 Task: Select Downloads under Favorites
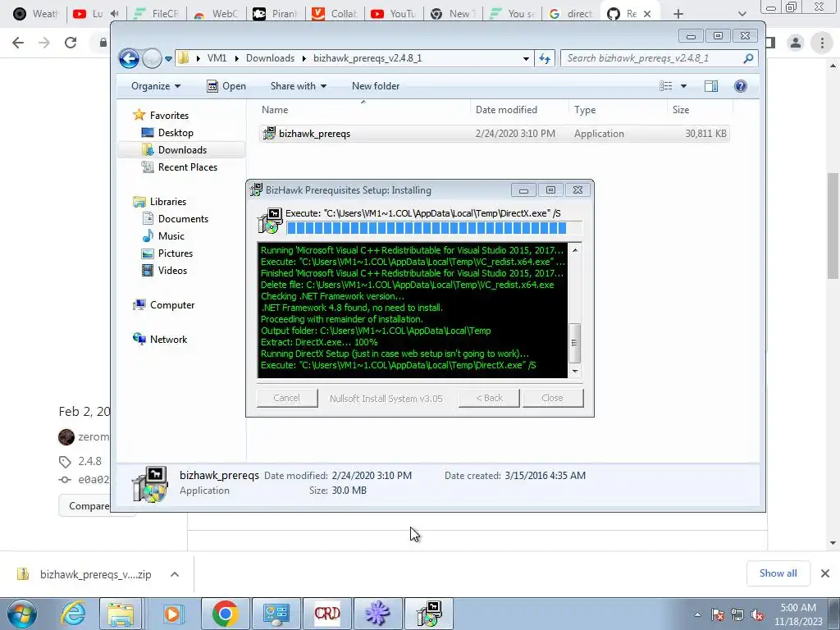pyautogui.click(x=181, y=150)
